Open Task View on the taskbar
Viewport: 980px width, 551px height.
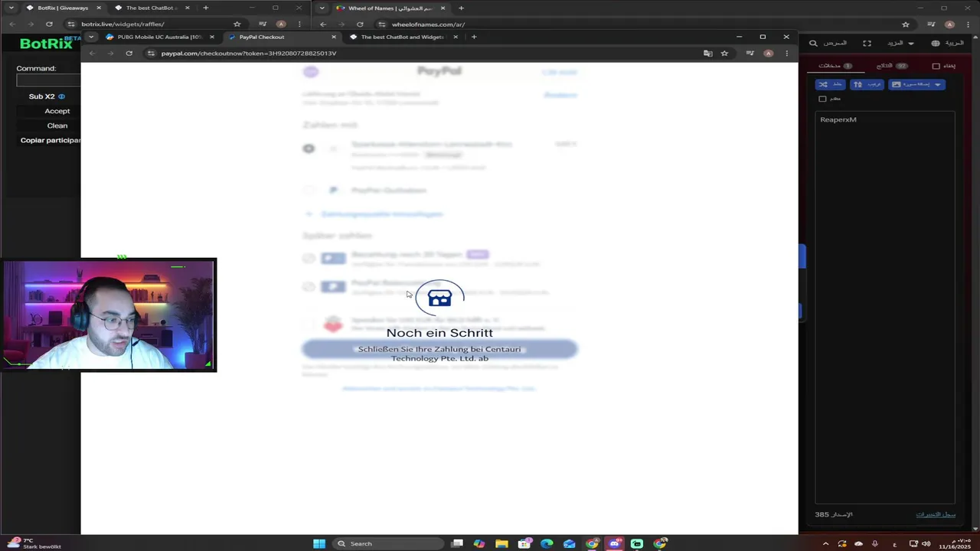(457, 543)
